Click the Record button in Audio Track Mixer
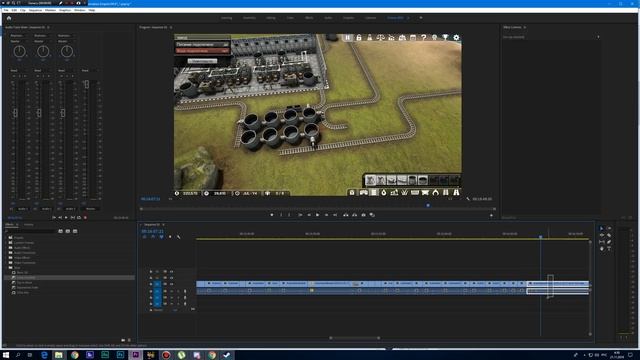The image size is (640, 360). click(x=85, y=218)
